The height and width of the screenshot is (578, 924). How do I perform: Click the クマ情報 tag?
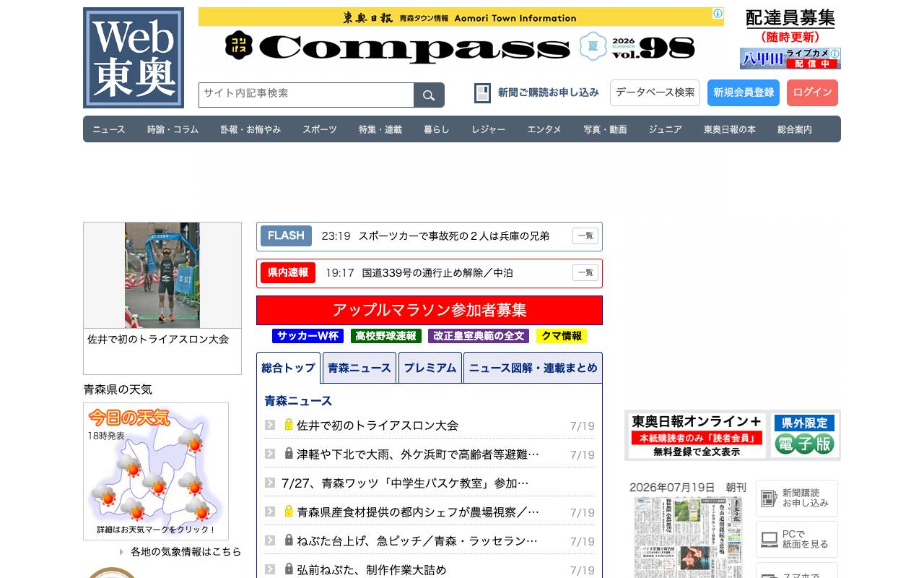[562, 336]
